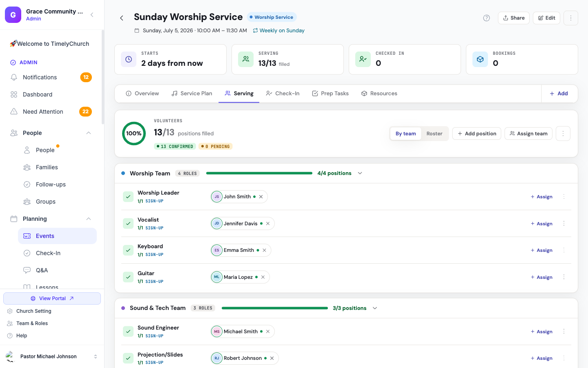Image resolution: width=588 pixels, height=368 pixels.
Task: Open the Service Plan tab
Action: point(192,94)
